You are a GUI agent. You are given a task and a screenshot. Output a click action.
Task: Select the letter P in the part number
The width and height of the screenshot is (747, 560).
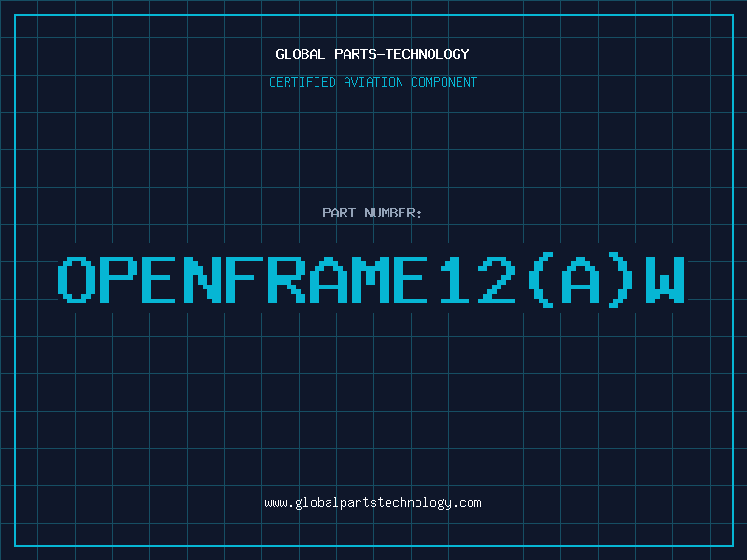[x=119, y=279]
